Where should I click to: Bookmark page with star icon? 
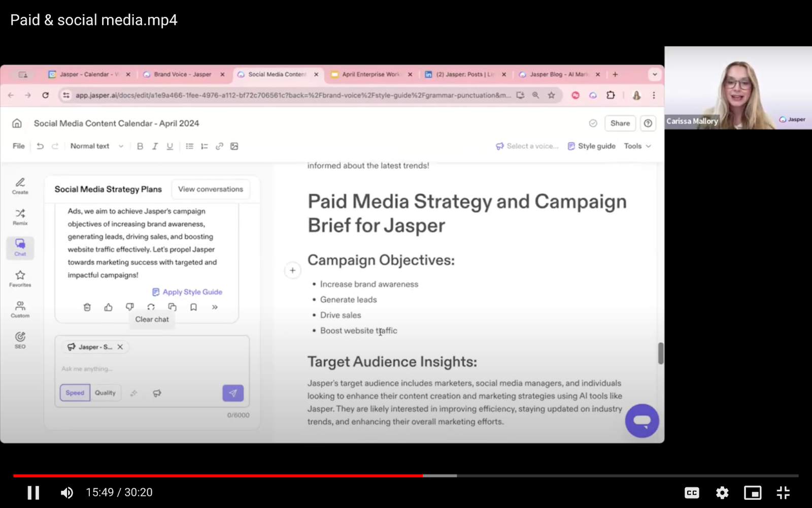(551, 95)
